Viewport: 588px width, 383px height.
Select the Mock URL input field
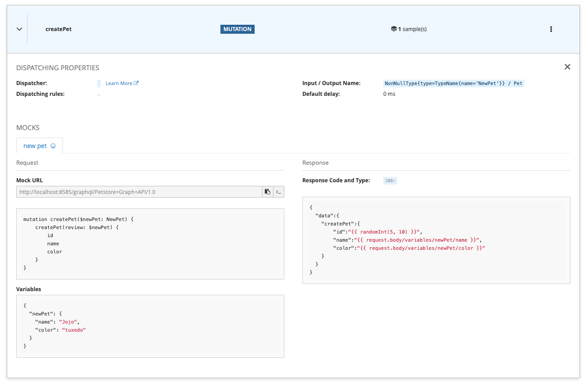[x=135, y=191]
